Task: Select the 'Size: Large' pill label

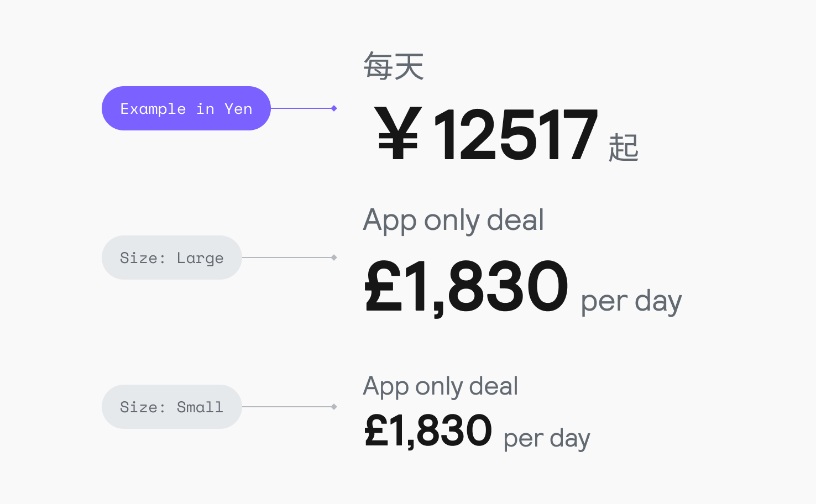Action: (171, 258)
